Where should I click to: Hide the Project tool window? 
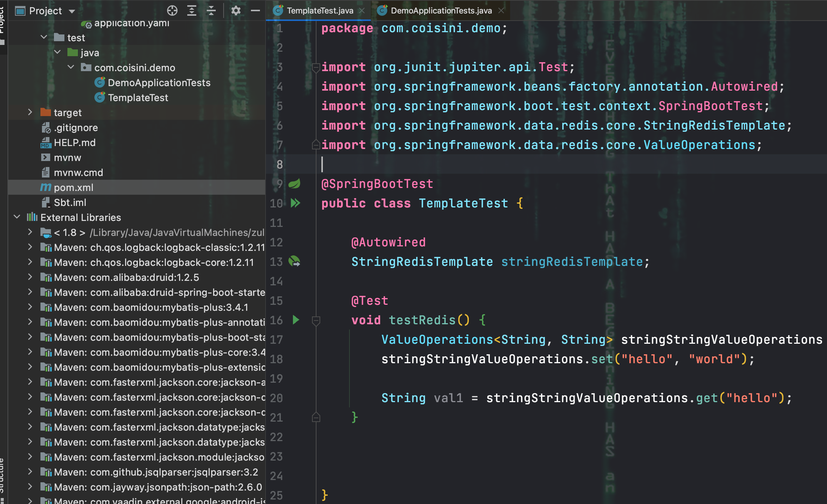coord(255,11)
